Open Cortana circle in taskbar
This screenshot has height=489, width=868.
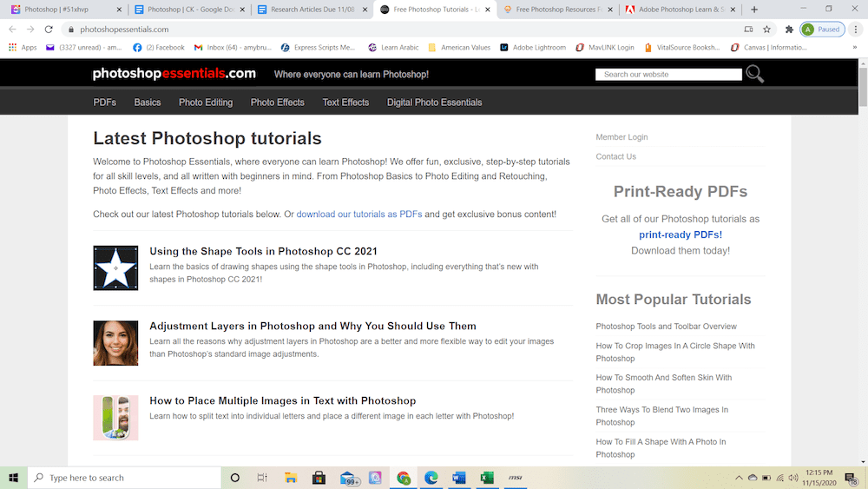234,478
